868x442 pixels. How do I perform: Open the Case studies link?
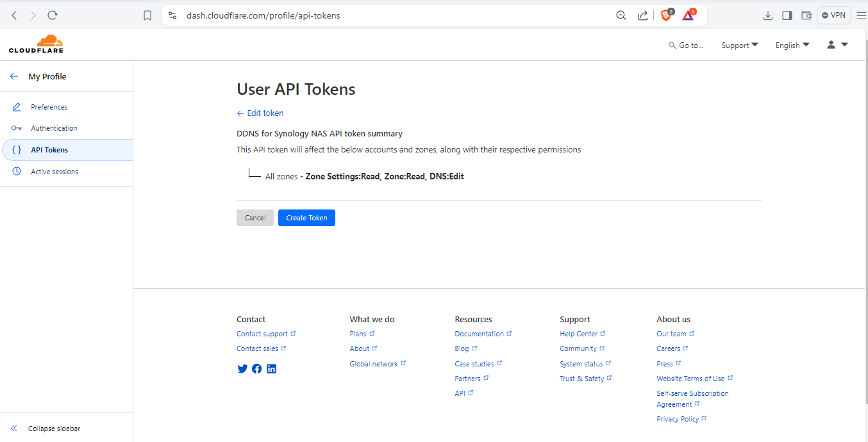[478, 364]
